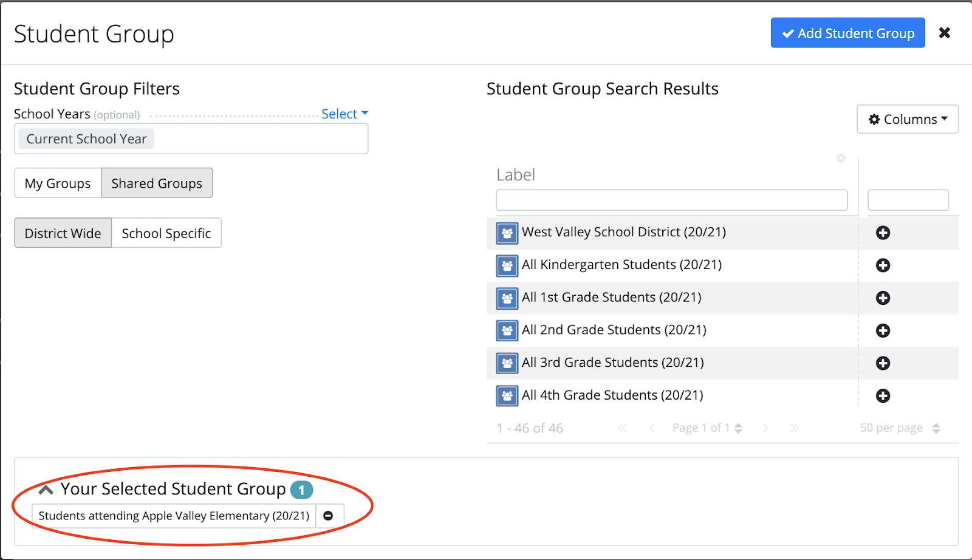The height and width of the screenshot is (560, 972).
Task: Add All 1st Grade Students group
Action: click(x=883, y=298)
